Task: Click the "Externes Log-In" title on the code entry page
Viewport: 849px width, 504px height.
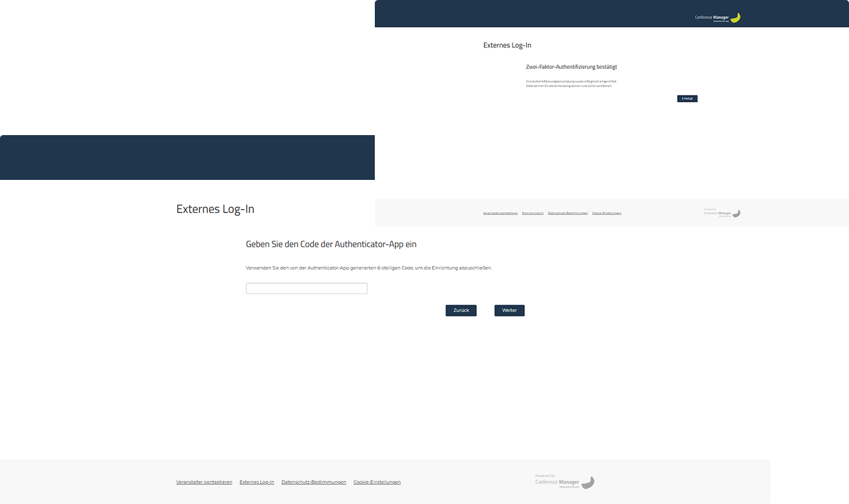Action: [x=215, y=209]
